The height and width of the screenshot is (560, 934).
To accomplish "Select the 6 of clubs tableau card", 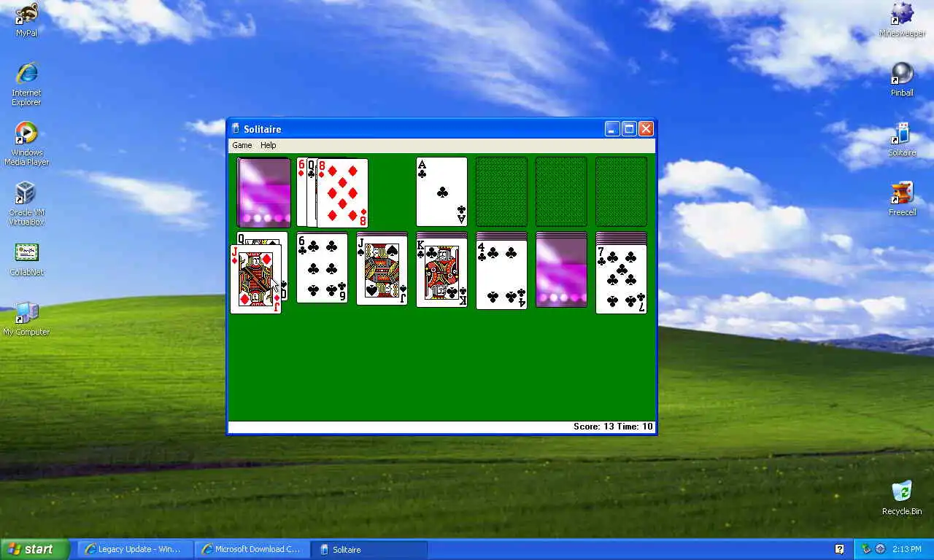I will [x=322, y=268].
